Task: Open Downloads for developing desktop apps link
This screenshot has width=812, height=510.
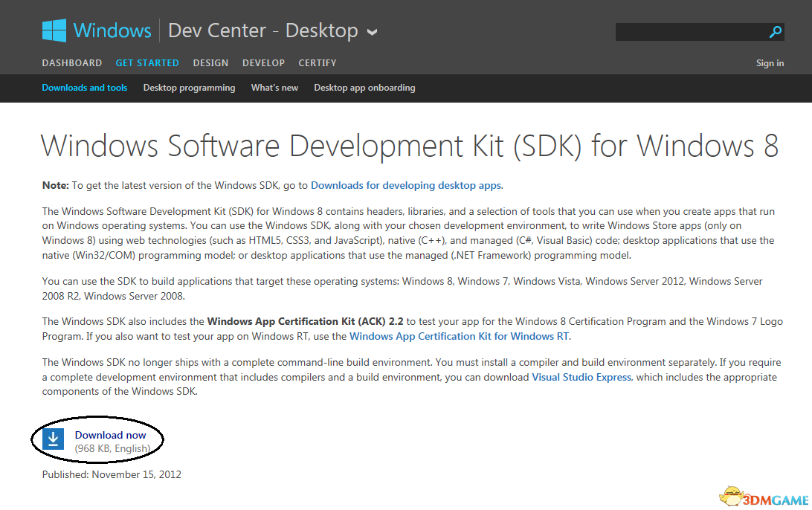Action: coord(406,185)
